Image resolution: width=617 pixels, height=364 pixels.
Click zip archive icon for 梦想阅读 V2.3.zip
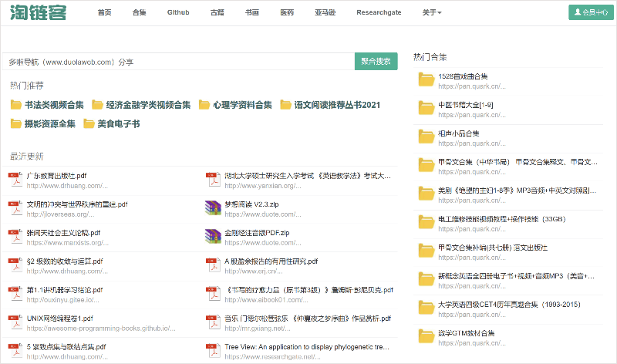tap(213, 208)
